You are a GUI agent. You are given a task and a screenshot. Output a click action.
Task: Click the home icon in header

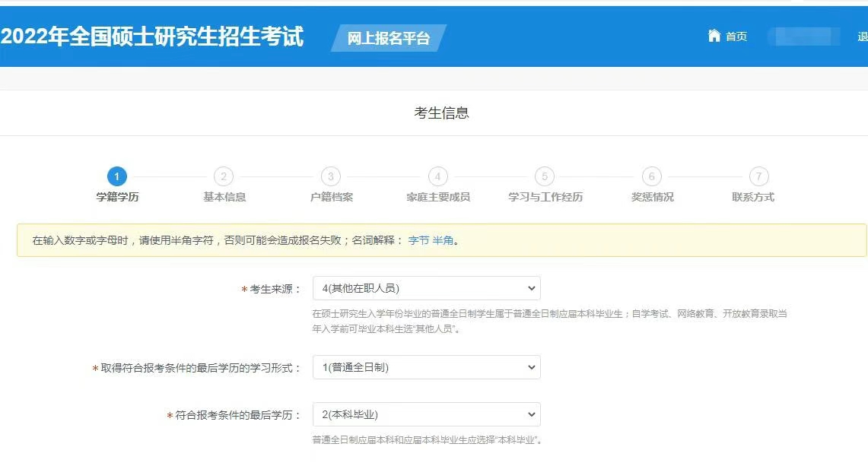click(714, 36)
